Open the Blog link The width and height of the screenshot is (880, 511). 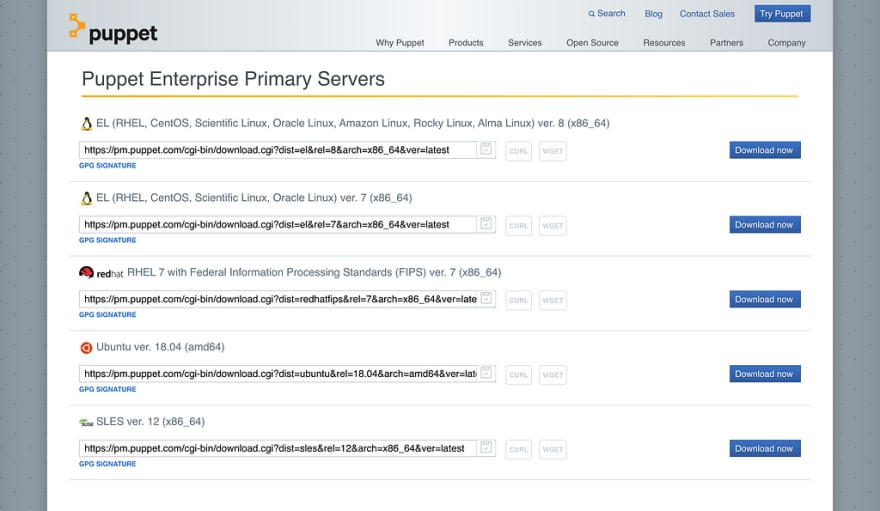tap(653, 13)
